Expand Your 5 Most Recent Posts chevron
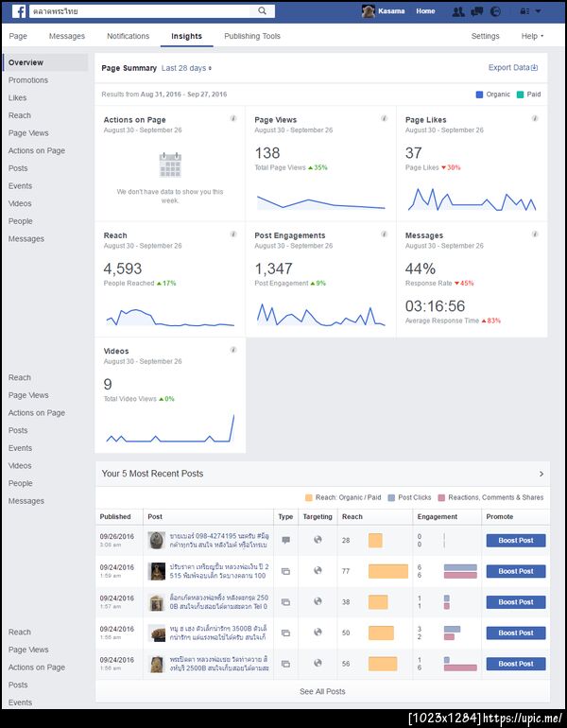Viewport: 567px width, 728px height. 541,474
